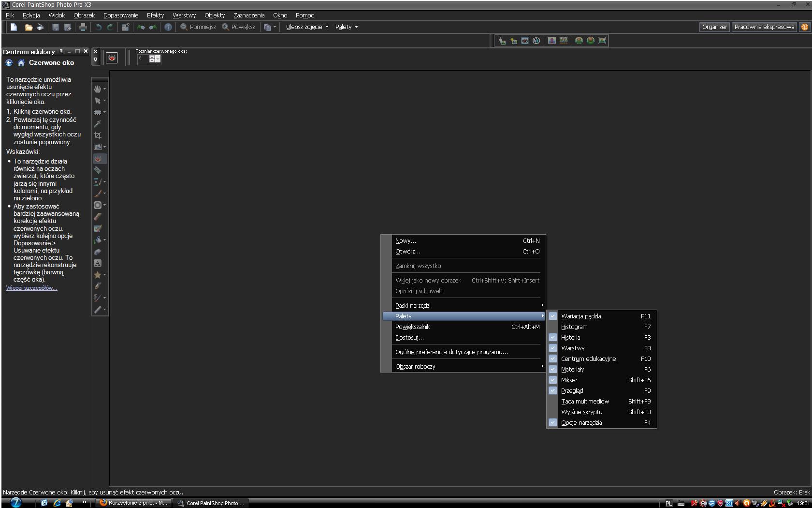Select the Flood Fill bucket tool
The width and height of the screenshot is (812, 508).
[98, 240]
